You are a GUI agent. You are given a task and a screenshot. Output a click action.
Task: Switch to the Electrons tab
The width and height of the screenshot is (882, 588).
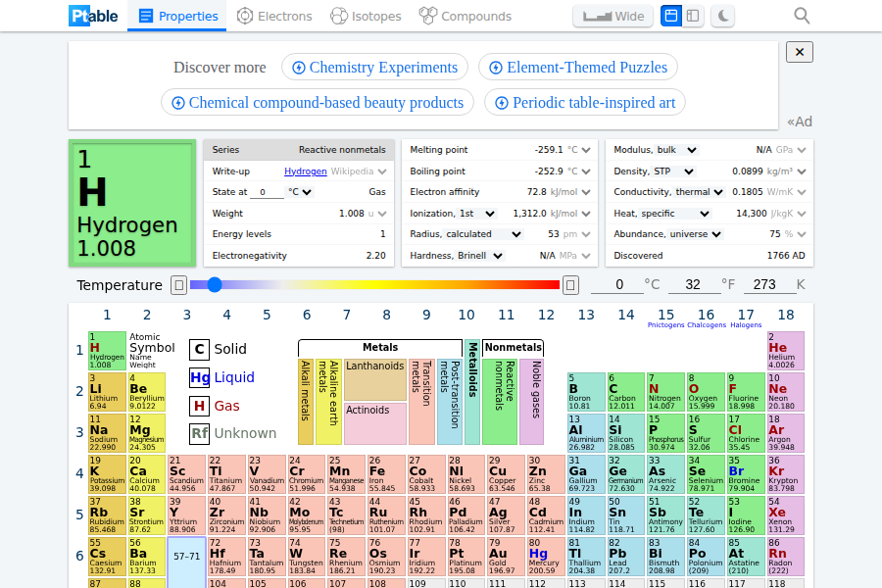pyautogui.click(x=274, y=16)
